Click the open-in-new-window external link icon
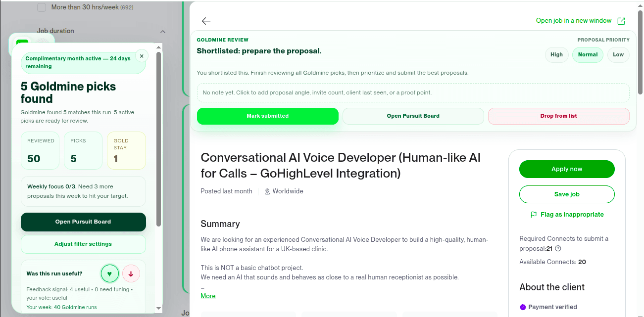644x317 pixels. [x=621, y=21]
